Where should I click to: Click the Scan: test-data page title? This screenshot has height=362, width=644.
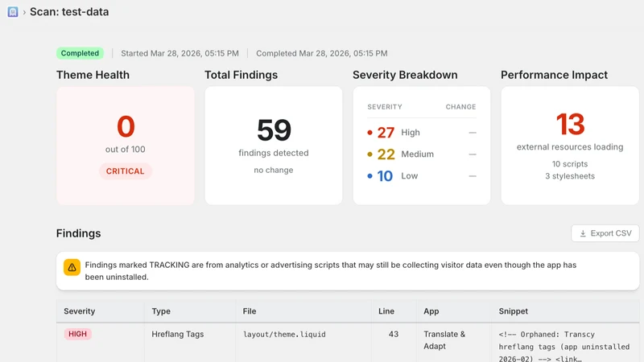(69, 12)
